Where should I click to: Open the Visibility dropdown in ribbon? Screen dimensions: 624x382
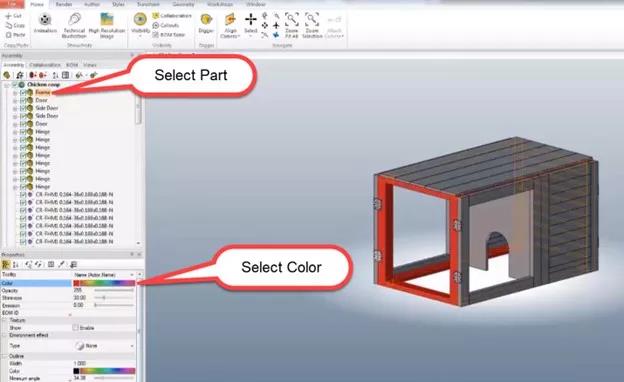click(x=140, y=25)
